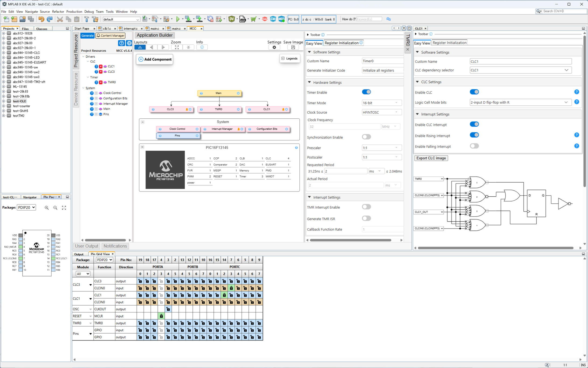Click the LOG toolbar icon
The height and width of the screenshot is (368, 588).
(243, 19)
